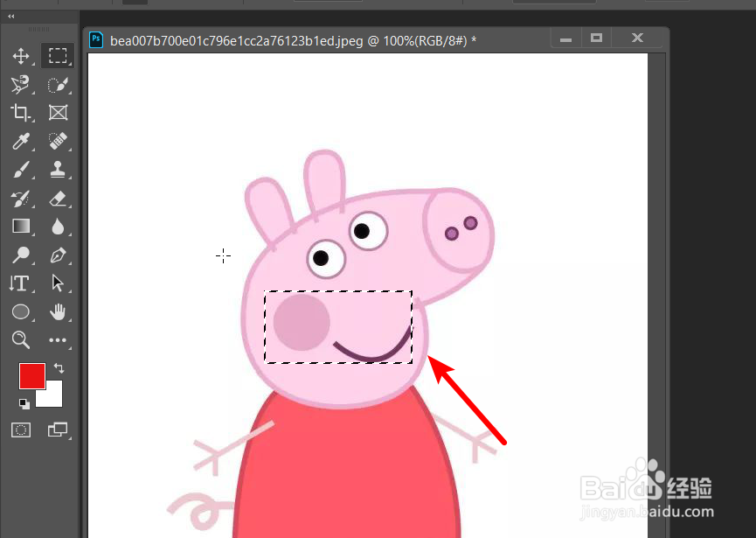Select the Polygonal Lasso tool
This screenshot has height=538, width=756.
tap(20, 85)
